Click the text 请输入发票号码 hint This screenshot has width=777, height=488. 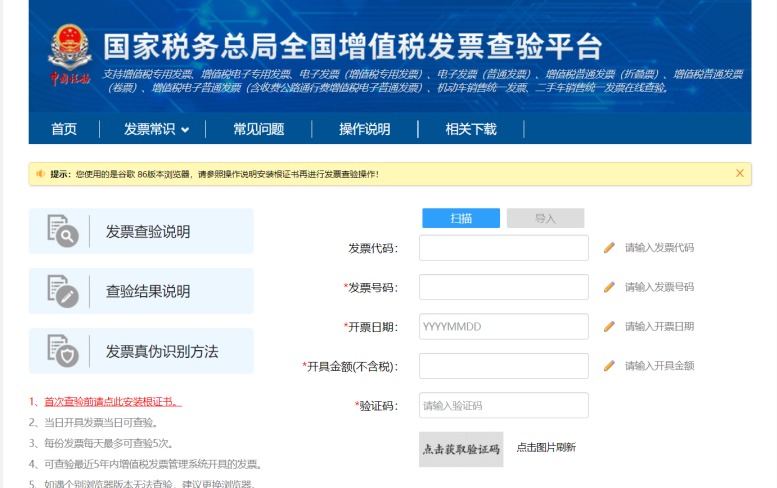pos(659,287)
